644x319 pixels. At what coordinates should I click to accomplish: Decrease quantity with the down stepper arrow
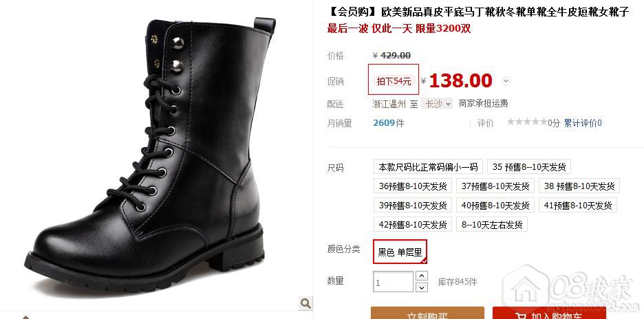[422, 287]
